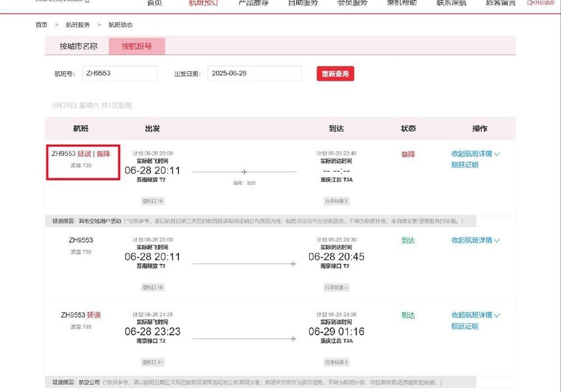Click the 出发 column header

pos(153,128)
